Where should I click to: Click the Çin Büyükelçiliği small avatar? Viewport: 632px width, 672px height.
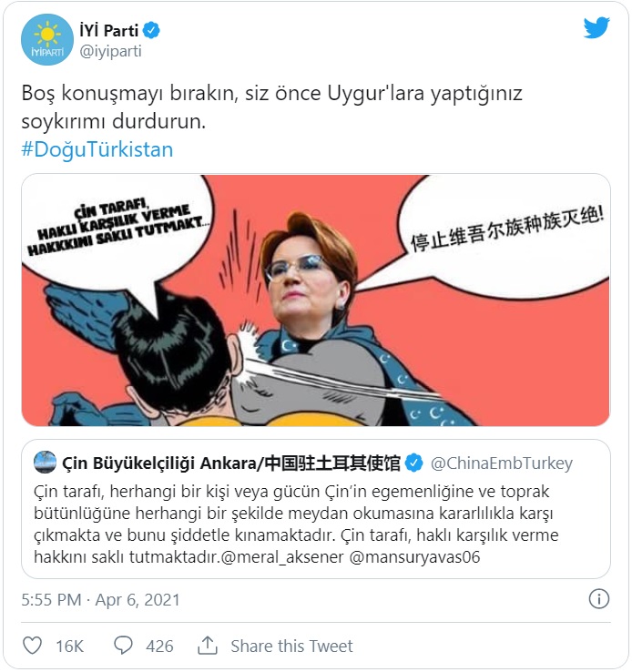pos(45,463)
